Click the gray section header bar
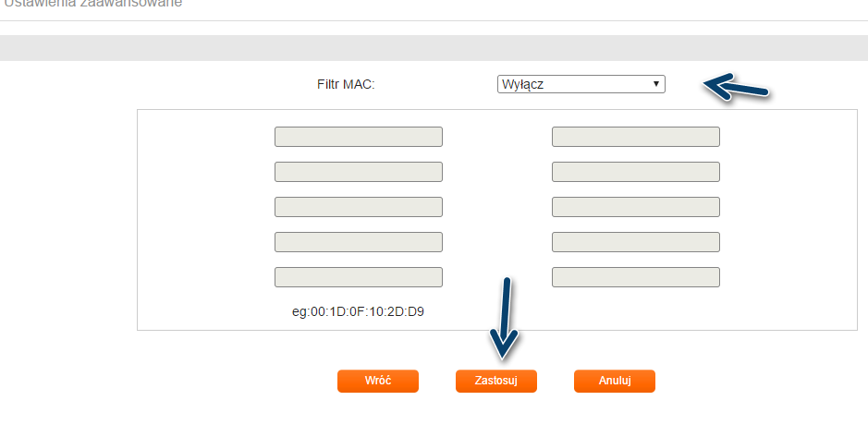This screenshot has width=868, height=425. coord(434,48)
